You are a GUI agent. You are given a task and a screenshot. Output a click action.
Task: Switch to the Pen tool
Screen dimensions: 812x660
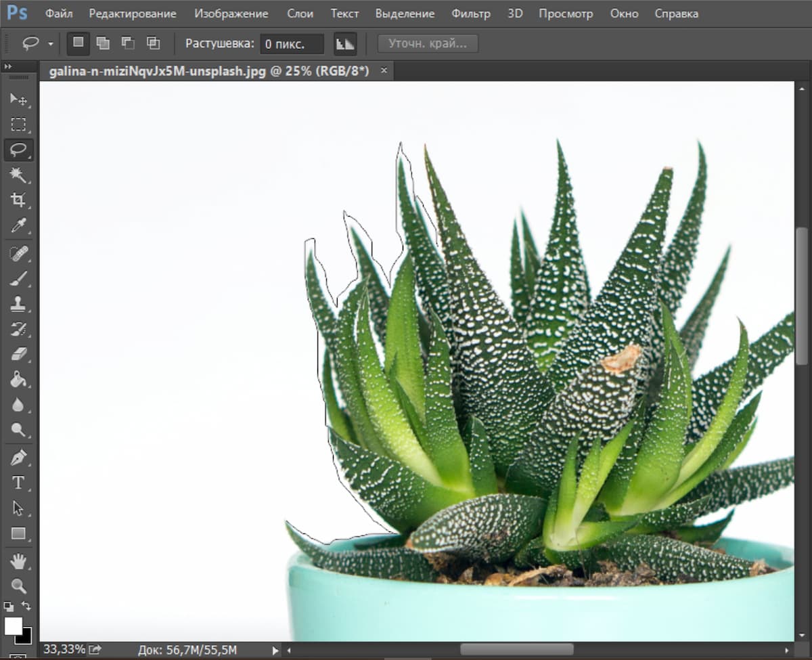[18, 458]
